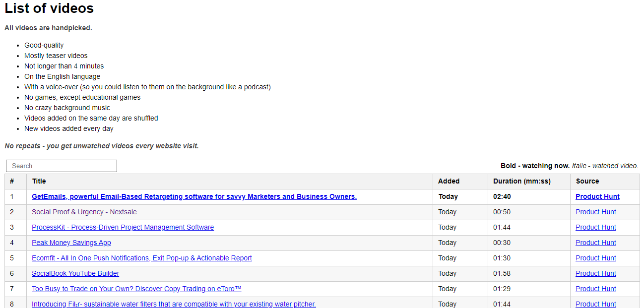Open the eToro Copy Trading video link
644x308 pixels.
coord(136,289)
